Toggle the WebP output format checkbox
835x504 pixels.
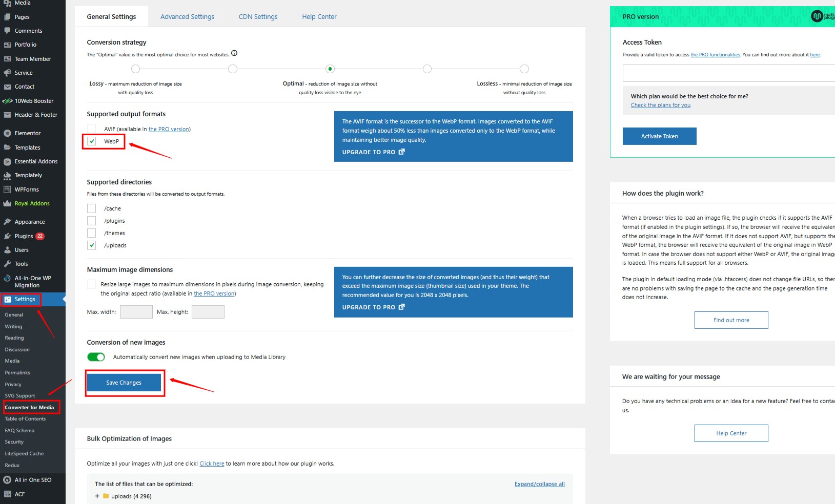coord(92,141)
